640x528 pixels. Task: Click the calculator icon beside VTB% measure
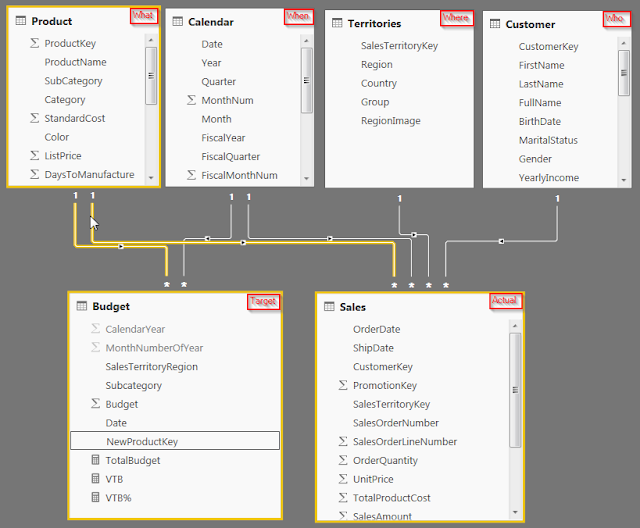(x=95, y=497)
